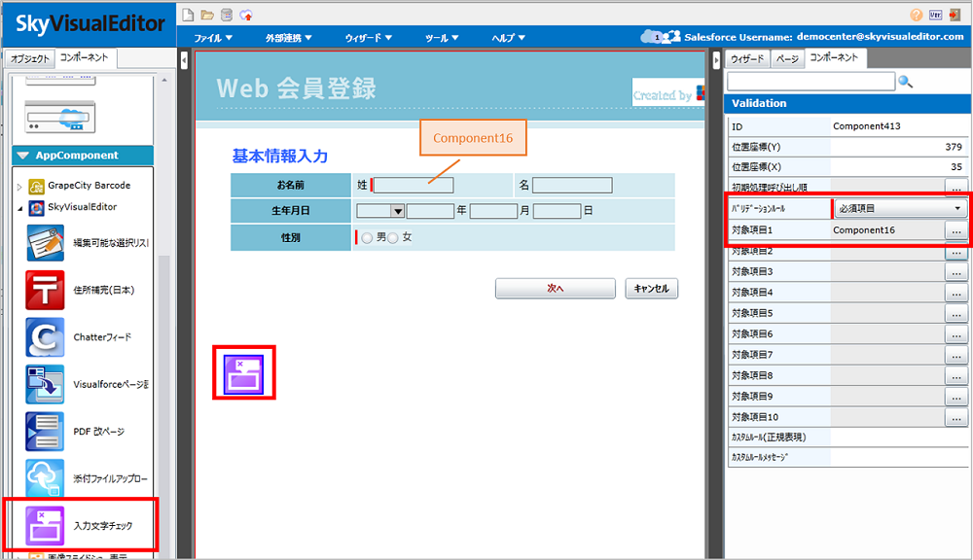Click the キャンセル button
Image resolution: width=973 pixels, height=560 pixels.
pos(652,289)
